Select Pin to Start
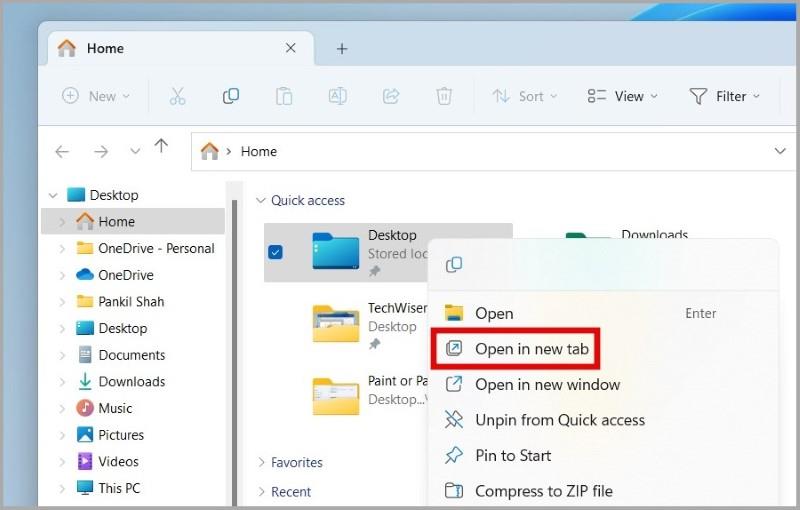This screenshot has height=510, width=800. pos(603,455)
